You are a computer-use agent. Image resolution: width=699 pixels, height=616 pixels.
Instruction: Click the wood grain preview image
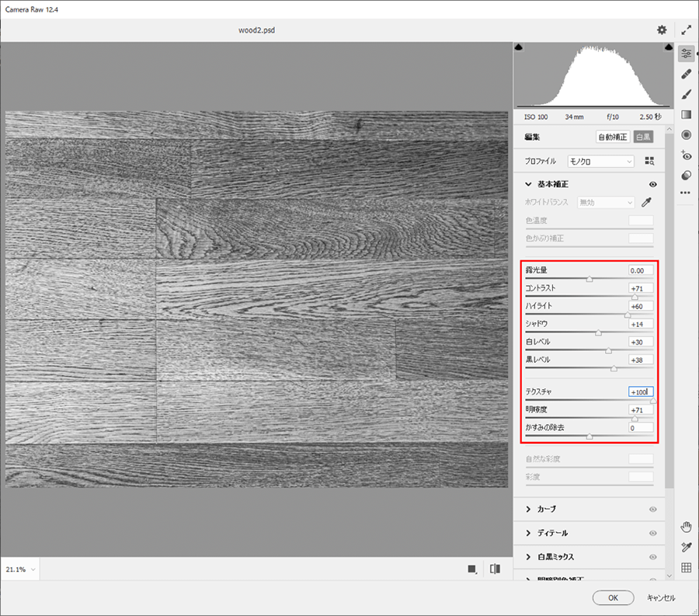pos(257,299)
